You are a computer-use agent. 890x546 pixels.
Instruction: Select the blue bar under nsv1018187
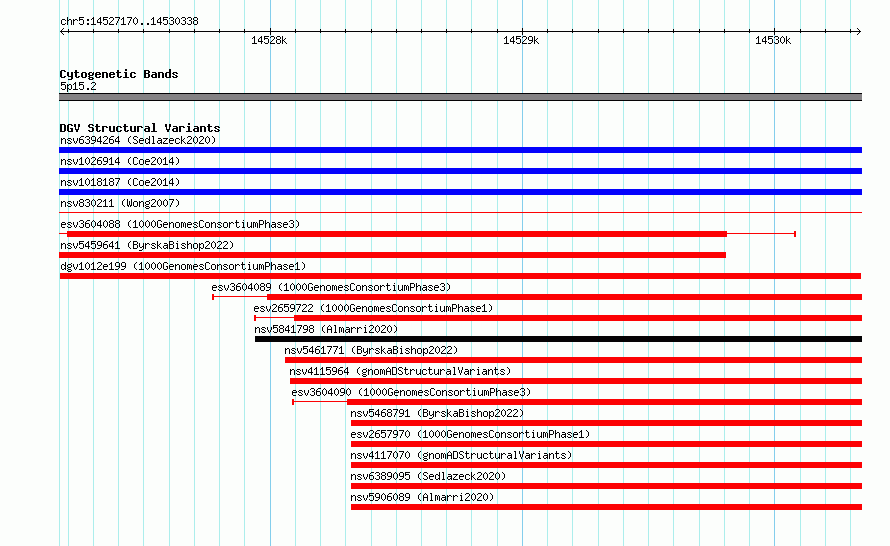click(x=460, y=192)
